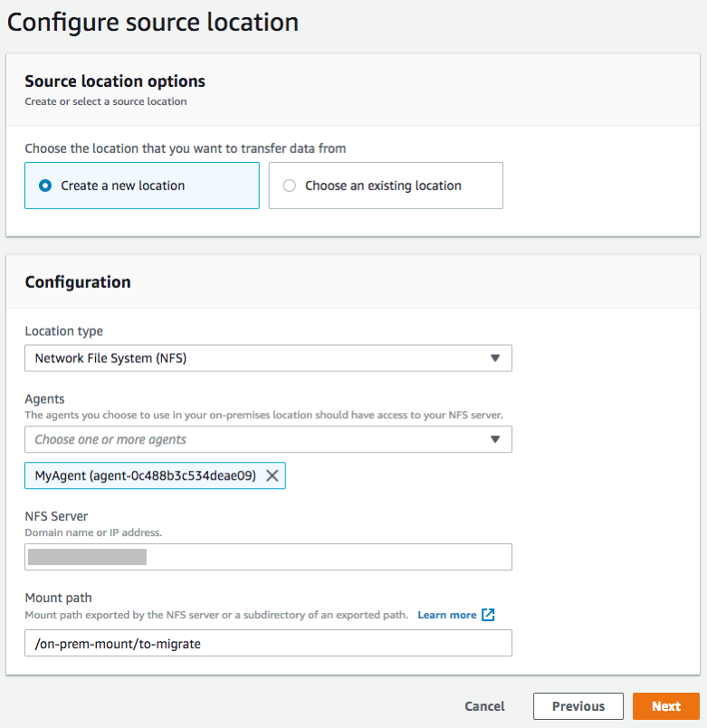Click the Mount path input field
707x728 pixels.
point(268,643)
